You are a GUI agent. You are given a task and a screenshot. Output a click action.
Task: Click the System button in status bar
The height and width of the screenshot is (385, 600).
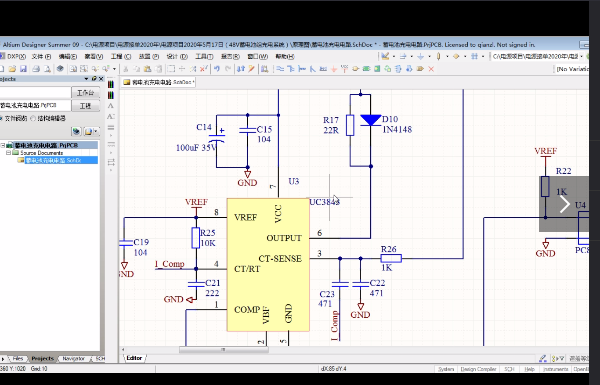tap(446, 369)
